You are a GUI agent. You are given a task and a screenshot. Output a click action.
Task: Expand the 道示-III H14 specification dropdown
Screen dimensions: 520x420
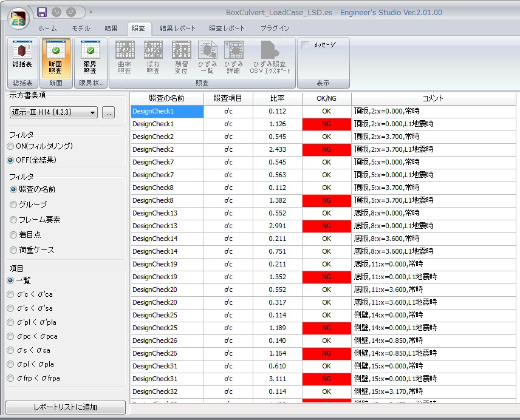pyautogui.click(x=92, y=112)
